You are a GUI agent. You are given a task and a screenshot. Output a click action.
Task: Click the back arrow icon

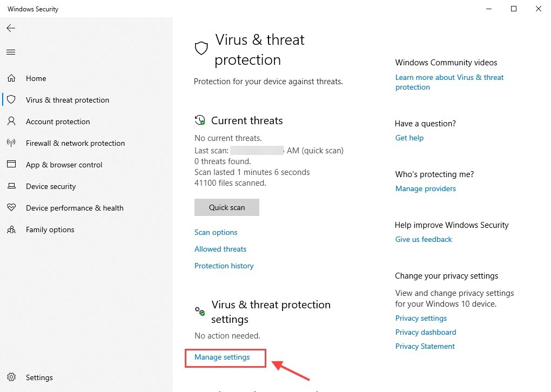coord(11,28)
